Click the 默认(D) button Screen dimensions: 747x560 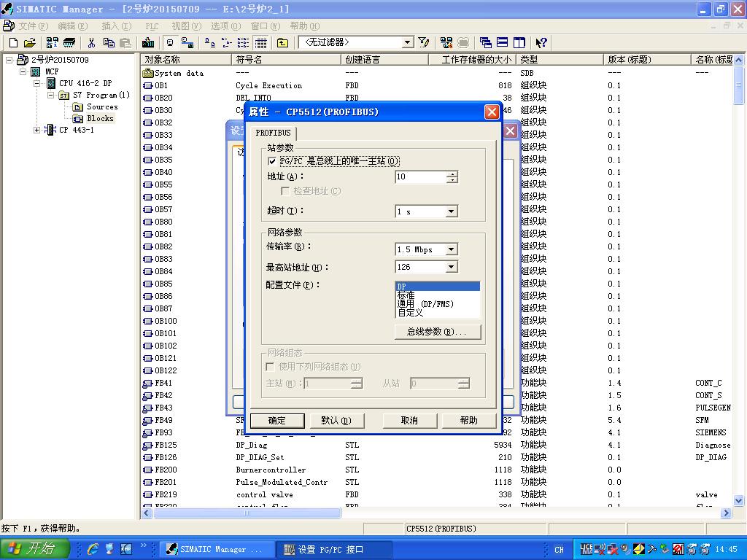[x=336, y=421]
